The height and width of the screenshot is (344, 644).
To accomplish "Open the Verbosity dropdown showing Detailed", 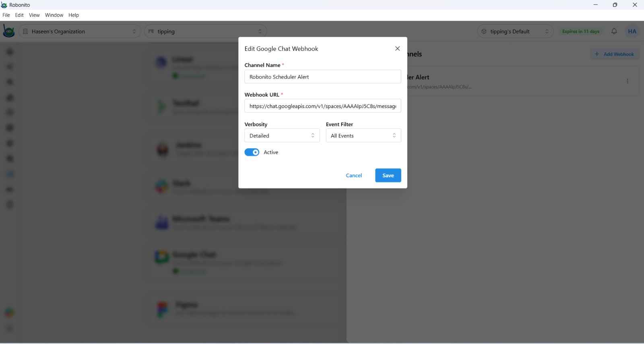I will (282, 135).
